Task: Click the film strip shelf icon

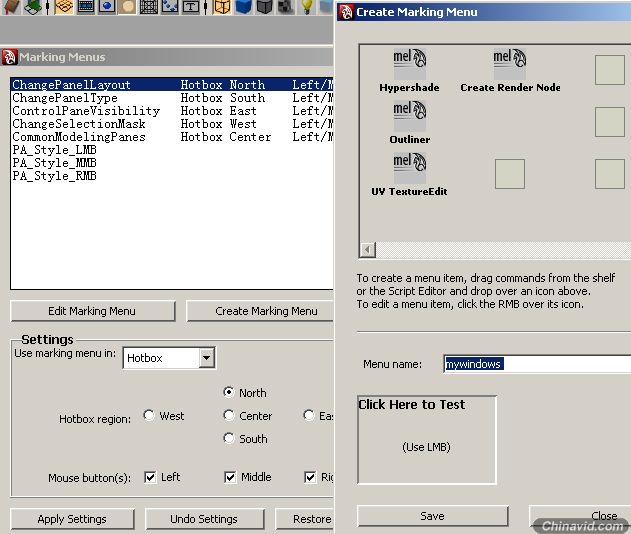Action: tap(85, 7)
